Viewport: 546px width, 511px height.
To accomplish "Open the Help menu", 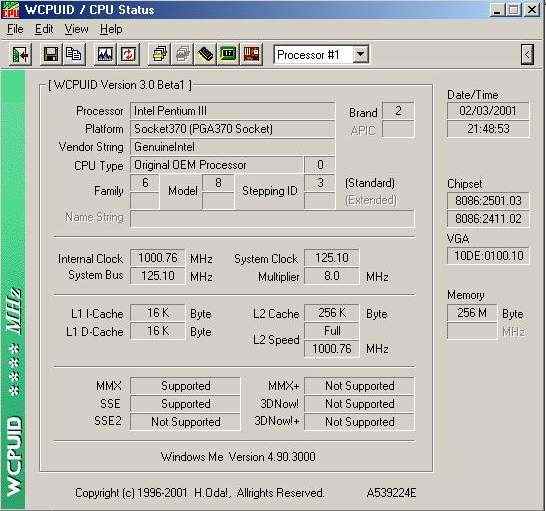I will 111,29.
